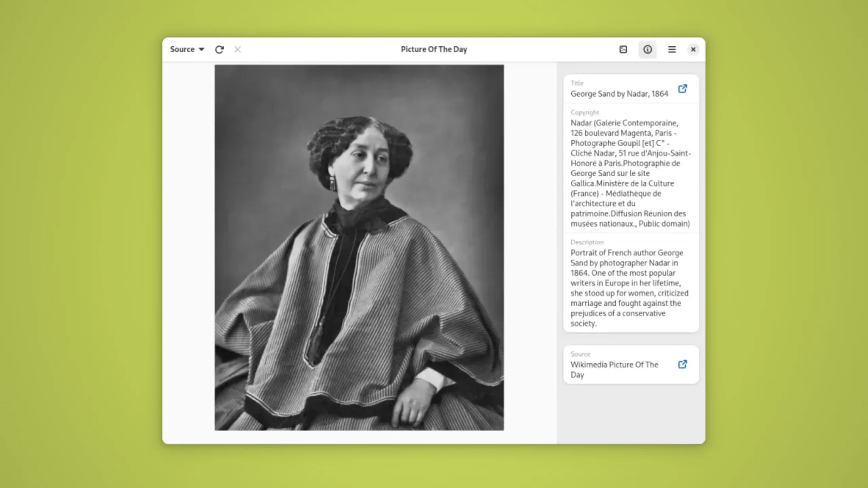Refresh the picture of the day
868x488 pixels.
pos(219,49)
